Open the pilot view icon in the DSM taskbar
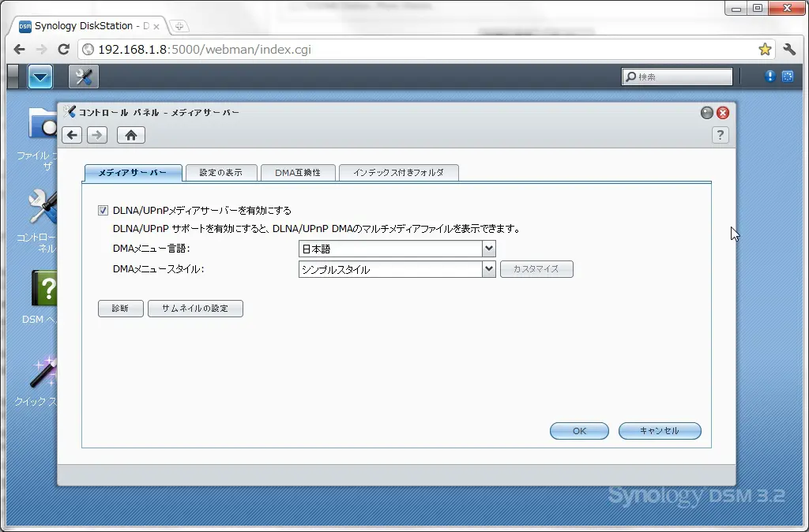Image resolution: width=809 pixels, height=532 pixels. click(788, 77)
